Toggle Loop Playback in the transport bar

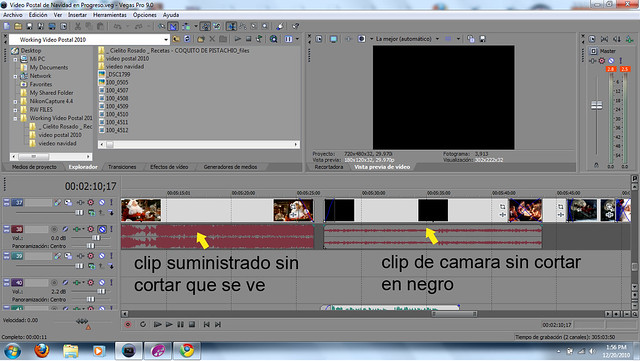(x=143, y=325)
